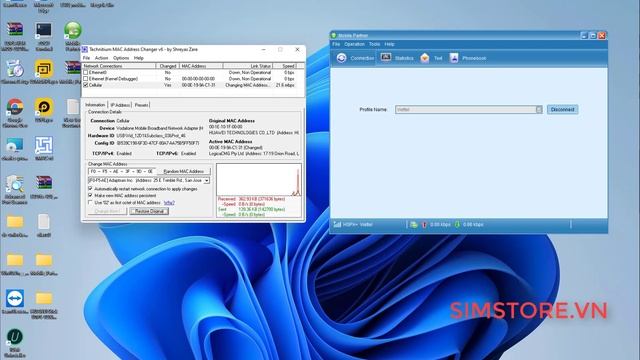640x360 pixels.
Task: Open the green globe desktop shortcut
Action: 73,30
